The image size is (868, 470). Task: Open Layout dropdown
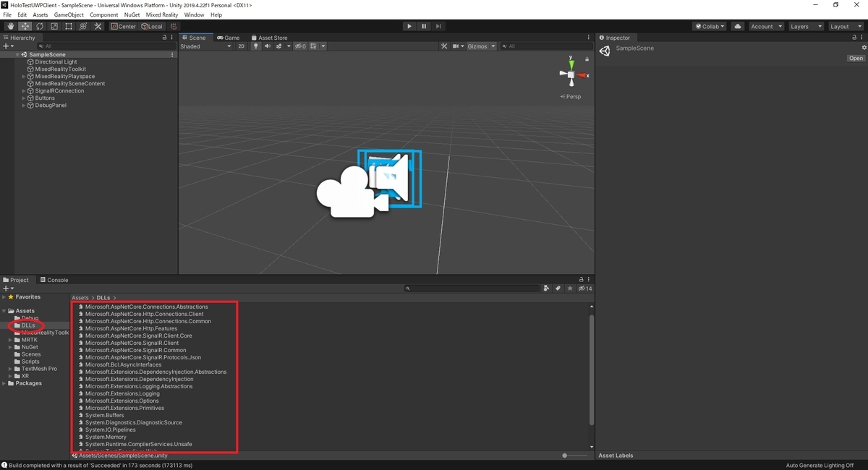coord(846,26)
